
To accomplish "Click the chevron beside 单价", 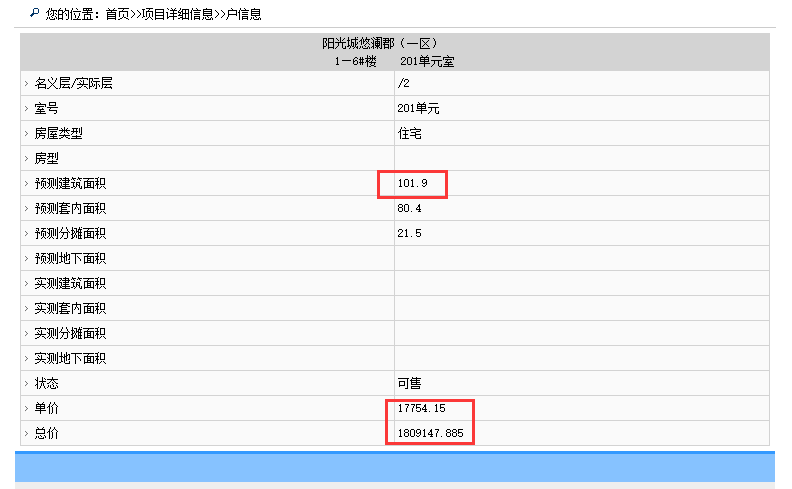I will [26, 408].
